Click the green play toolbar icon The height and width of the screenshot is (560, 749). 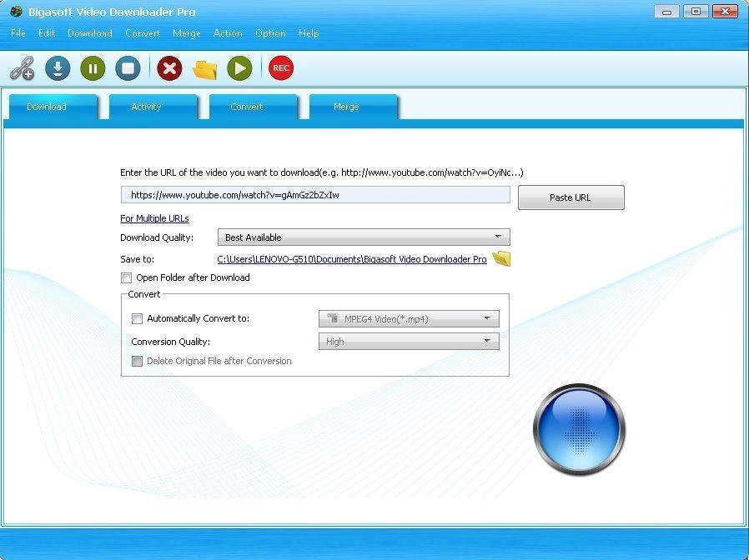click(x=239, y=68)
